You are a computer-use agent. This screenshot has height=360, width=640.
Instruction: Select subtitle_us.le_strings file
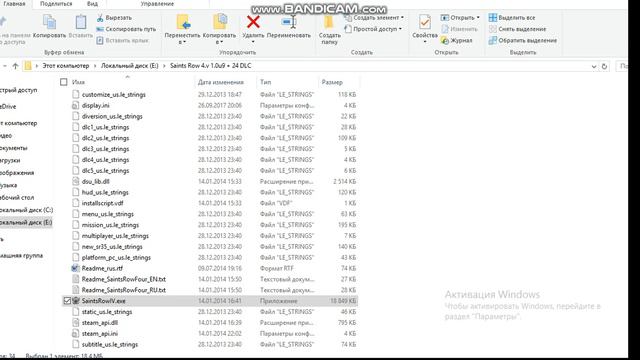(110, 344)
